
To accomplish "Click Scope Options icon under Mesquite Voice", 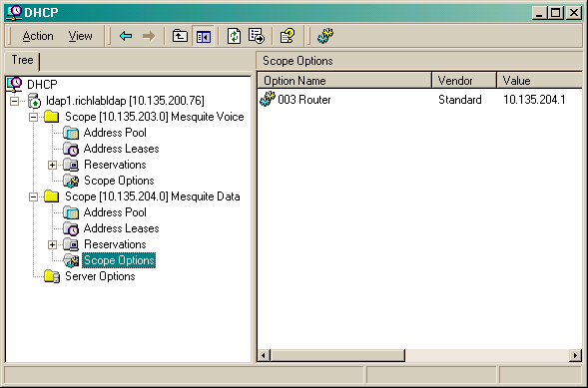I will [71, 181].
